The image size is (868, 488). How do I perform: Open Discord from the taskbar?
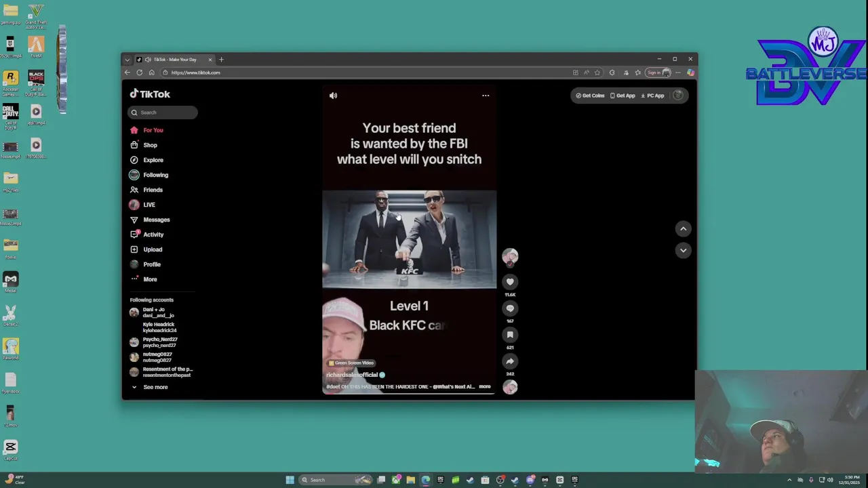point(530,480)
